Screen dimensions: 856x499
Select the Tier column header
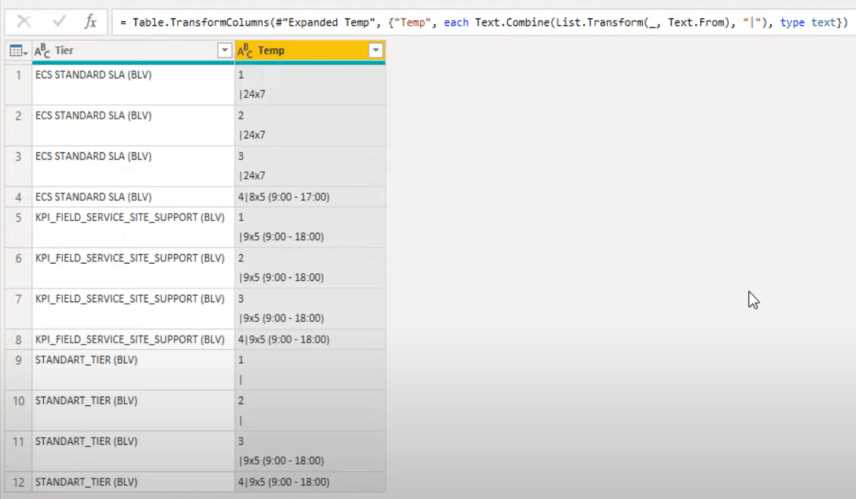(x=133, y=51)
